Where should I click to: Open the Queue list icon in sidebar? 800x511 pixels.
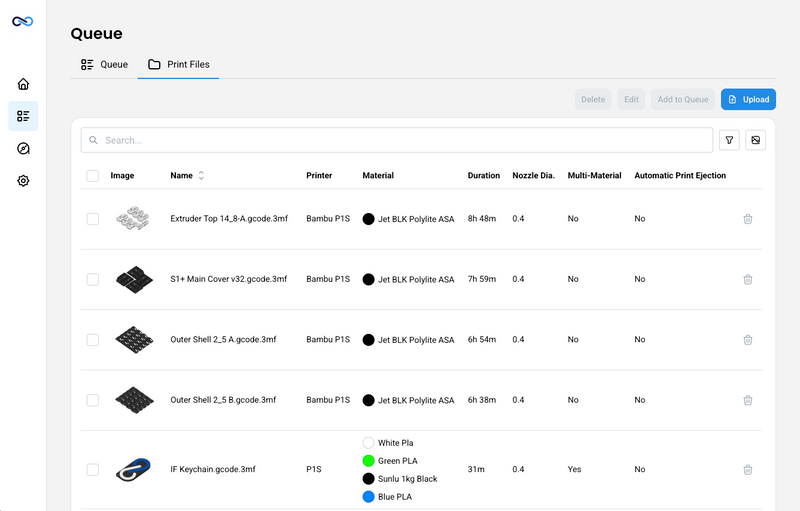pyautogui.click(x=23, y=116)
